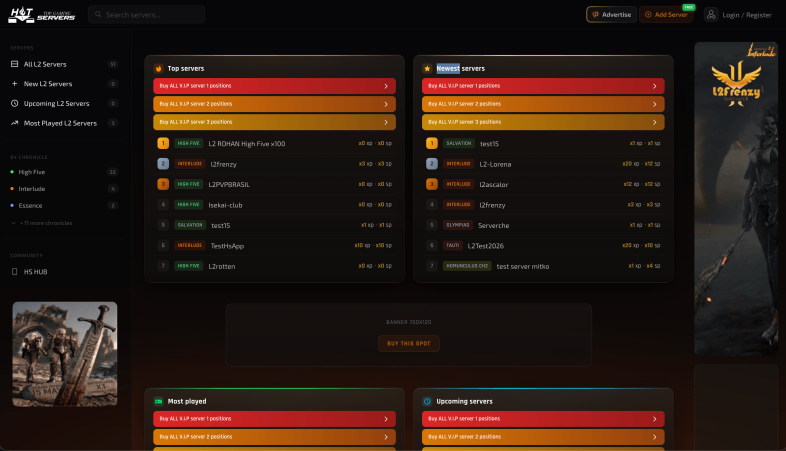Filter by Essence chronicle
The height and width of the screenshot is (451, 786).
coord(64,205)
